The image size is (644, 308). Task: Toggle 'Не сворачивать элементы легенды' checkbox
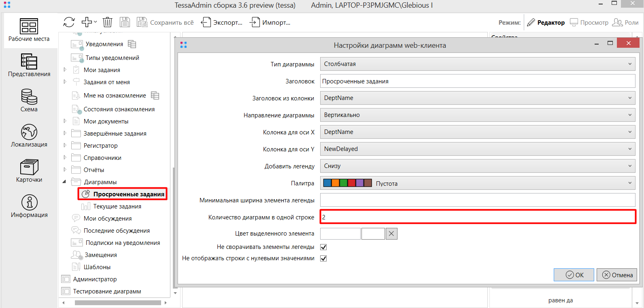323,247
